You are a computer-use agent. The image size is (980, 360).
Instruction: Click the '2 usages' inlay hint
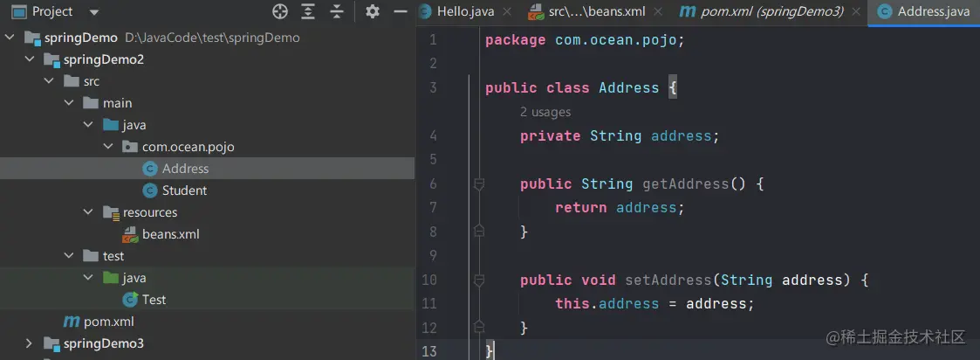tap(545, 112)
